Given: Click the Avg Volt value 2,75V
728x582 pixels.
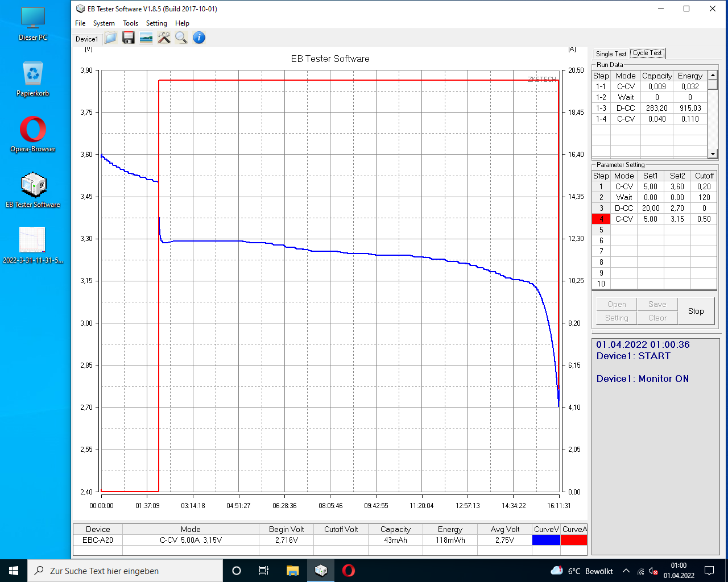Looking at the screenshot, I should point(504,540).
